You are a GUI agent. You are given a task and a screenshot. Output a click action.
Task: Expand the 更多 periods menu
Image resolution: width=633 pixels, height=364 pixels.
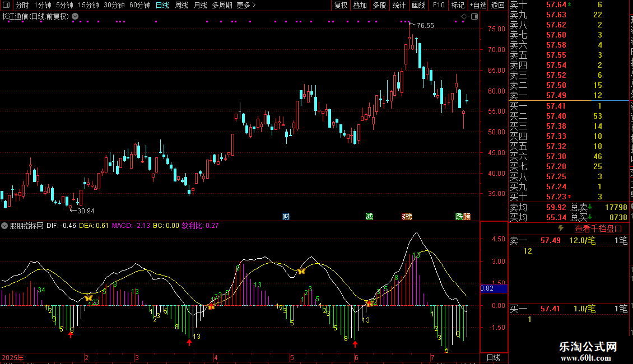[x=246, y=5]
